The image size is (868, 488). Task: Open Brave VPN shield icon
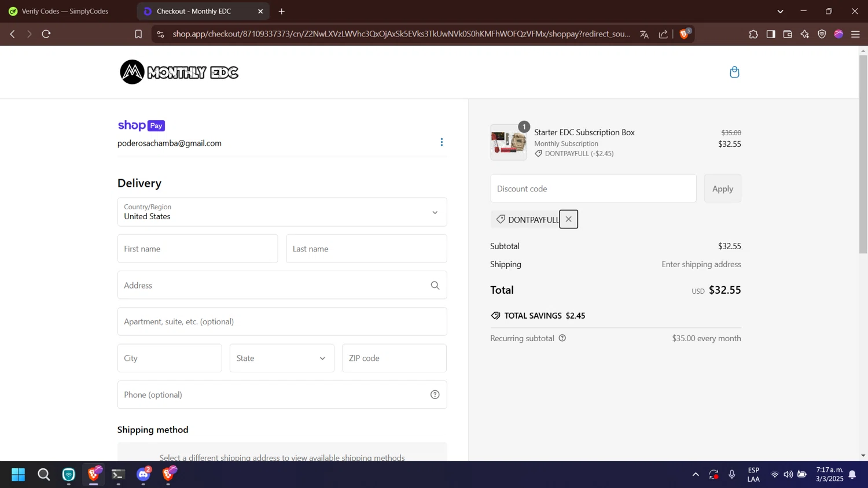pos(822,34)
